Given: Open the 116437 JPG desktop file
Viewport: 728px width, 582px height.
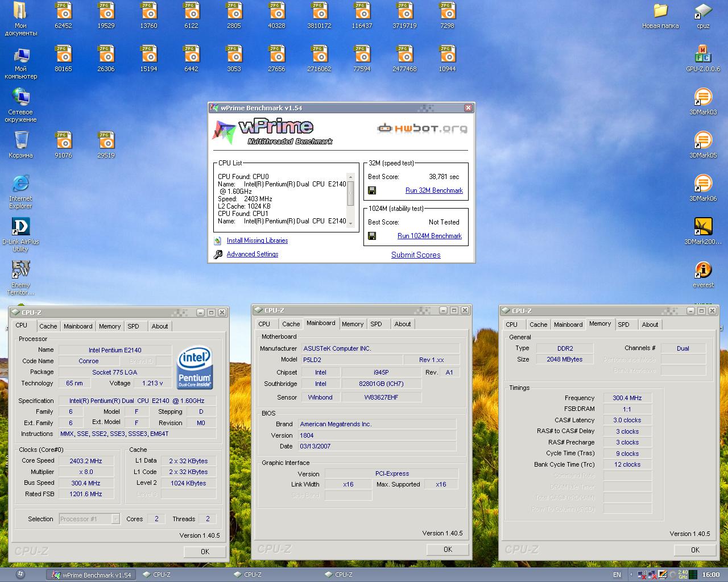Looking at the screenshot, I should pyautogui.click(x=362, y=15).
